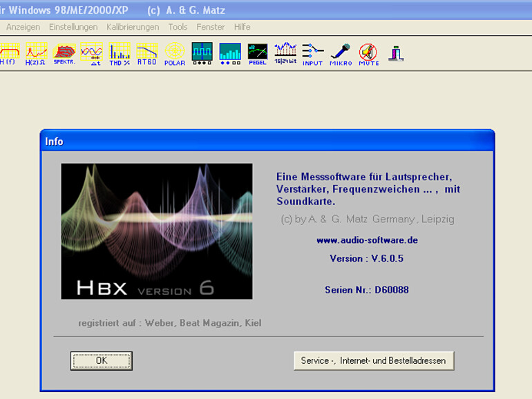
Task: Click the Eine Messsoftware für Lautsprecher description
Action: pyautogui.click(x=368, y=189)
